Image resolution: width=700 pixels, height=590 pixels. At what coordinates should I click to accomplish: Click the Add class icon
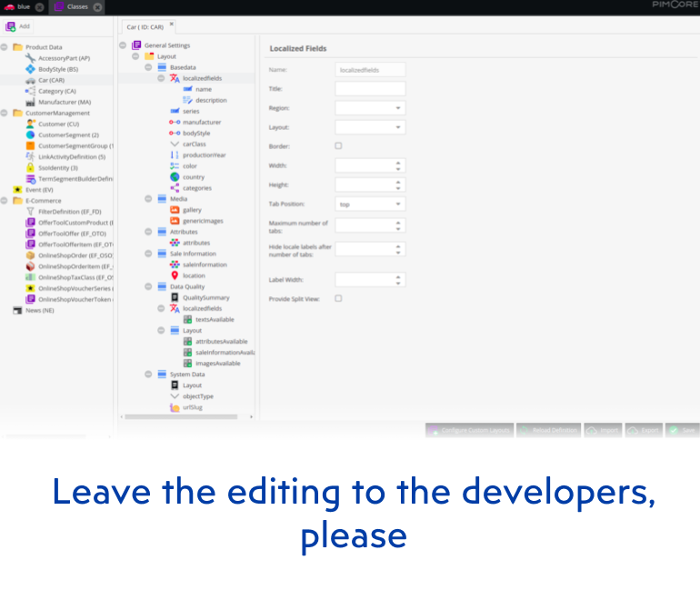[x=10, y=26]
